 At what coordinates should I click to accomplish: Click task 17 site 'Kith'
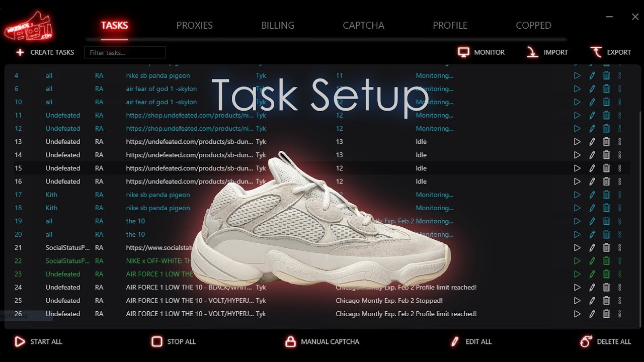click(x=51, y=195)
